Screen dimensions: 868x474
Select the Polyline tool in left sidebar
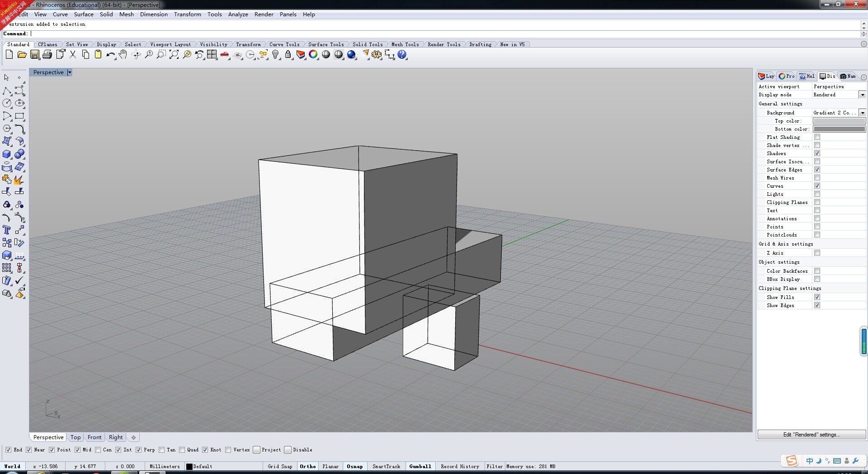7,90
